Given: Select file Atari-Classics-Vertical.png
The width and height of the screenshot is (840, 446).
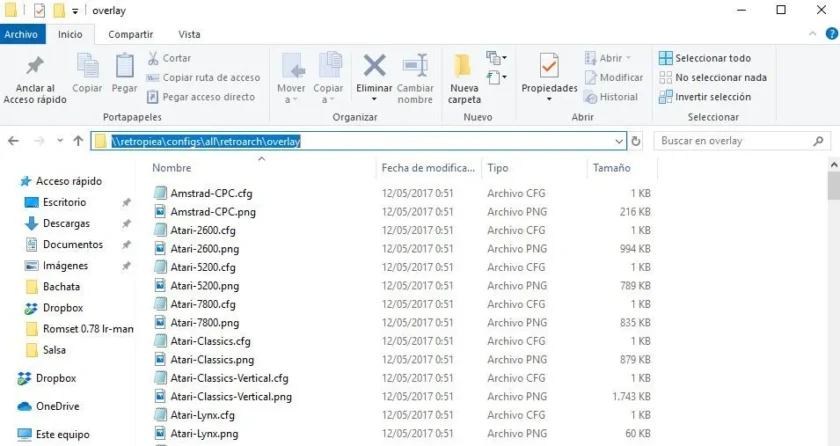Looking at the screenshot, I should [231, 397].
